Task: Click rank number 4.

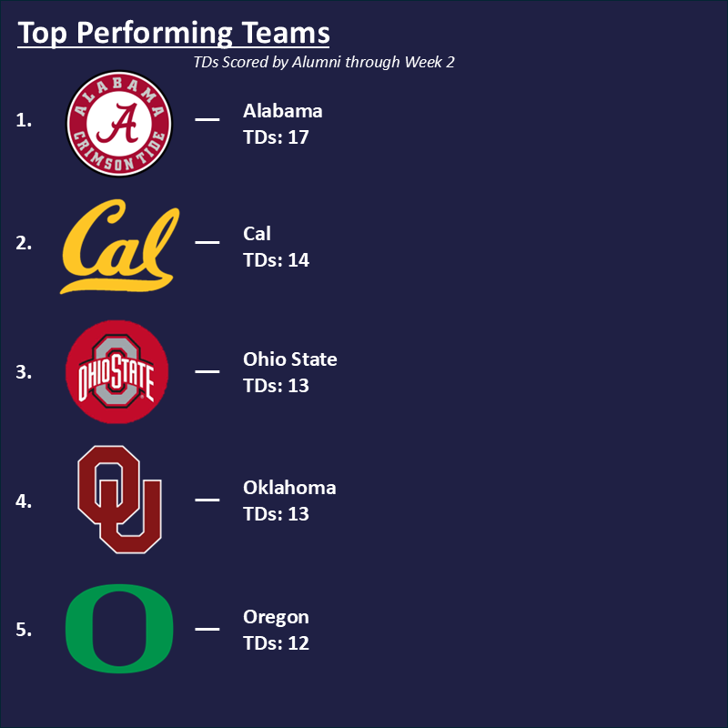Action: point(24,500)
